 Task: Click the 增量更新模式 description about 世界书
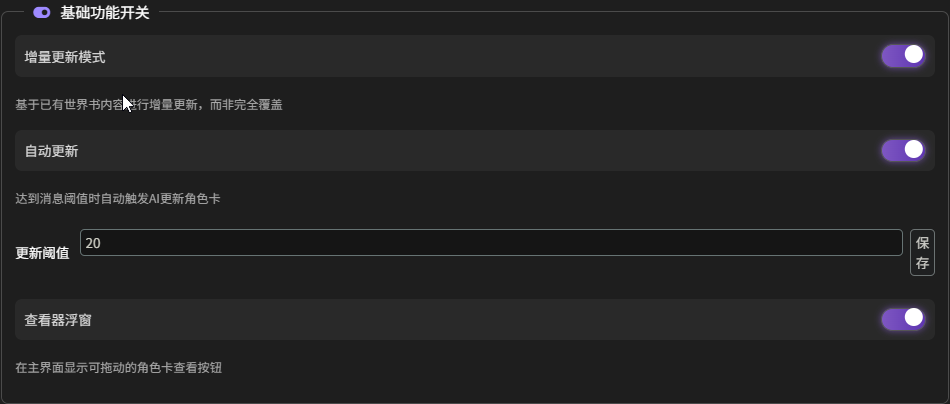click(x=148, y=104)
